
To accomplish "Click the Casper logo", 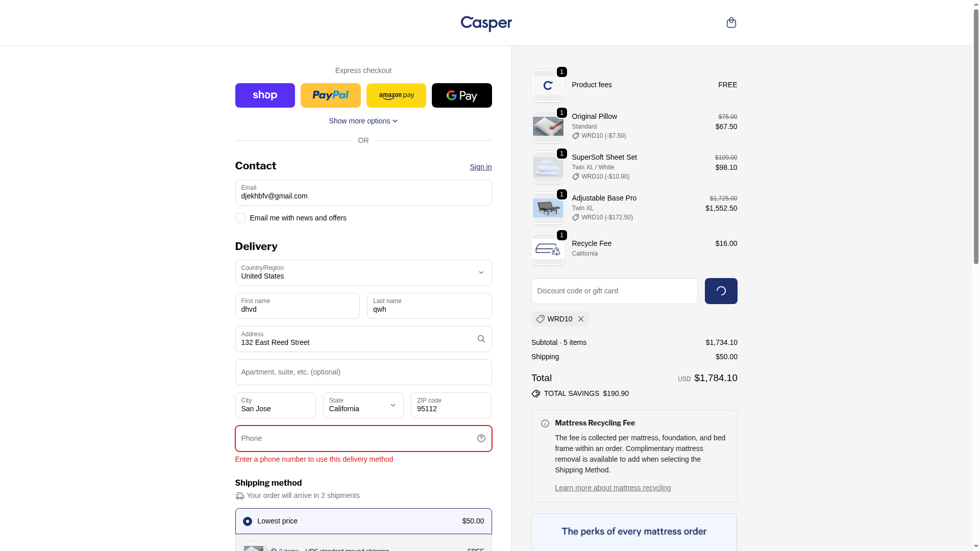I will pos(486,23).
